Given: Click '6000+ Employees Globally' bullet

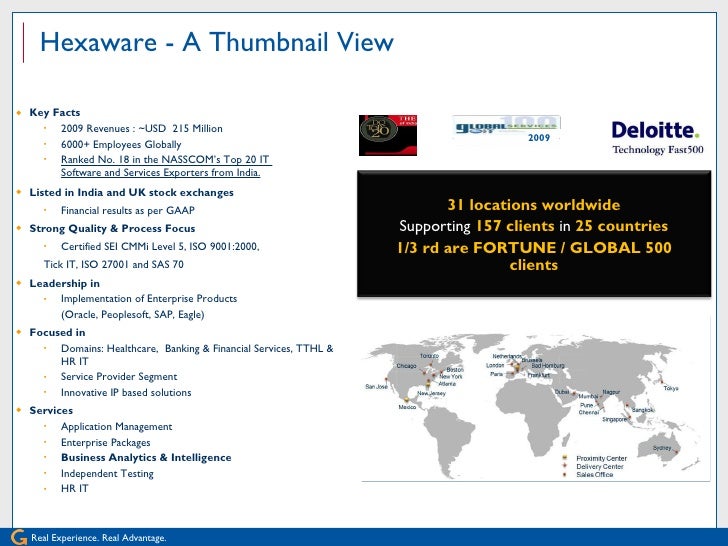Looking at the screenshot, I should click(x=121, y=144).
